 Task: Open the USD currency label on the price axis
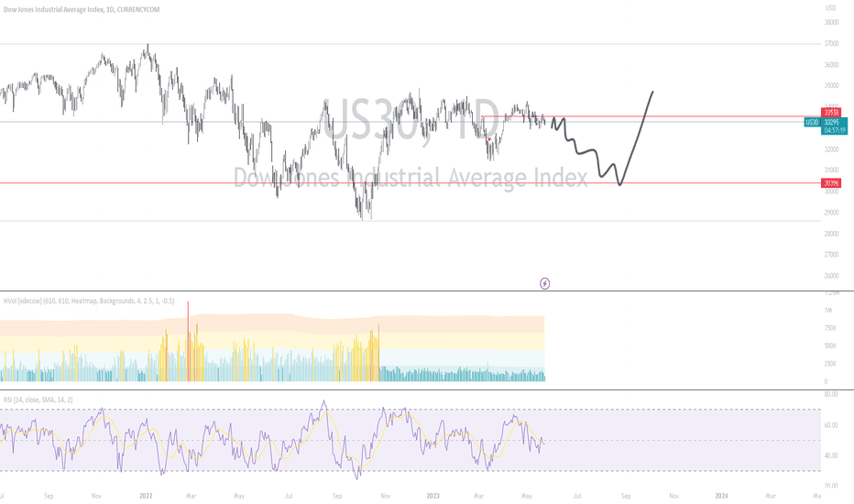click(x=830, y=7)
